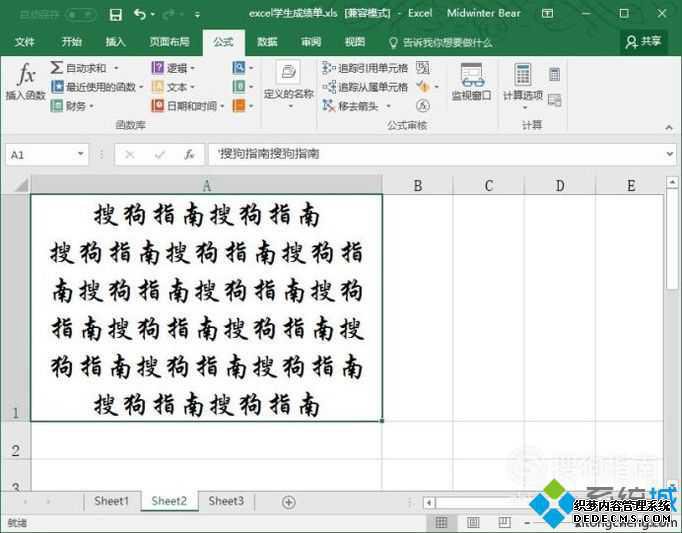Open the Review (审阅) tab
This screenshot has width=682, height=533.
[311, 42]
